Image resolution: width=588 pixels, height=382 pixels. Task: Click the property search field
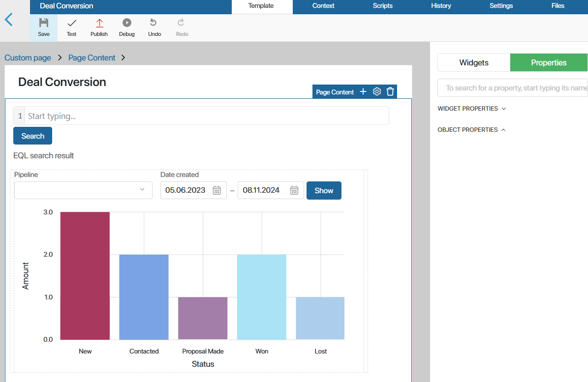click(x=513, y=88)
